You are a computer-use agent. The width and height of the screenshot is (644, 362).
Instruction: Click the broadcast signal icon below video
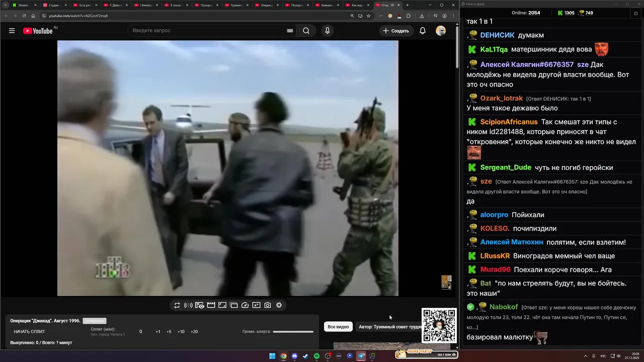click(188, 305)
